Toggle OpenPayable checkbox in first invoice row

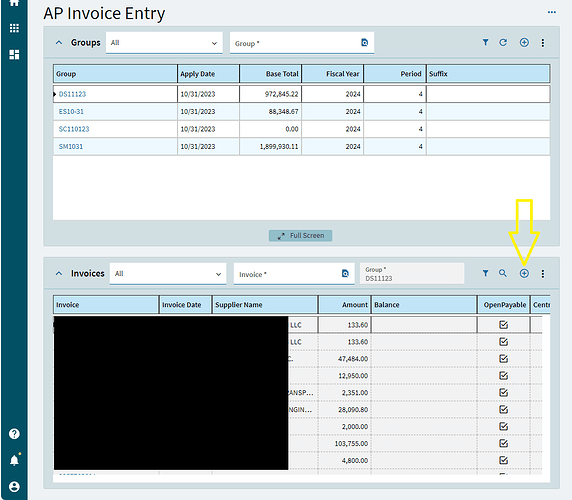point(503,325)
